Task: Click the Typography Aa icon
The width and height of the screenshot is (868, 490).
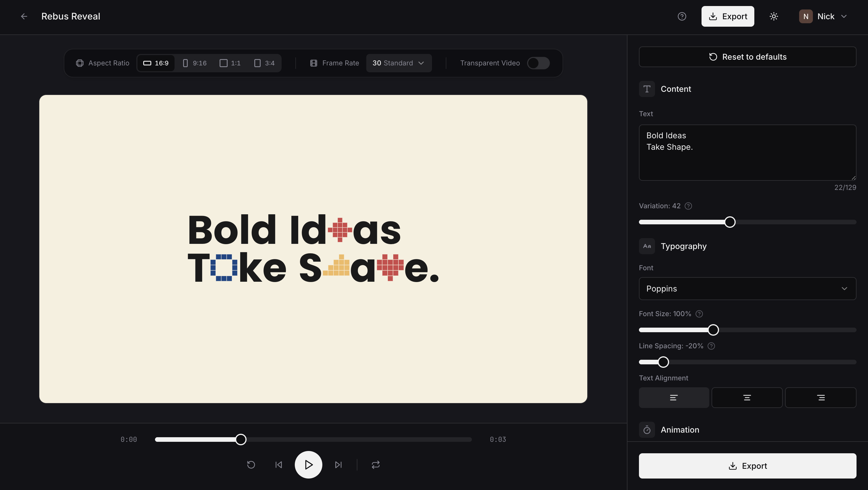Action: pos(647,246)
